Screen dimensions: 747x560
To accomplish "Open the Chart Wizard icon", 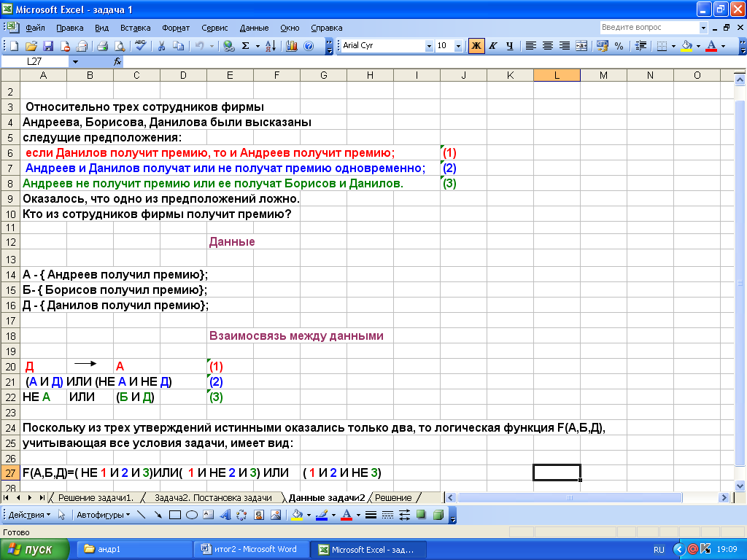I will click(x=292, y=46).
